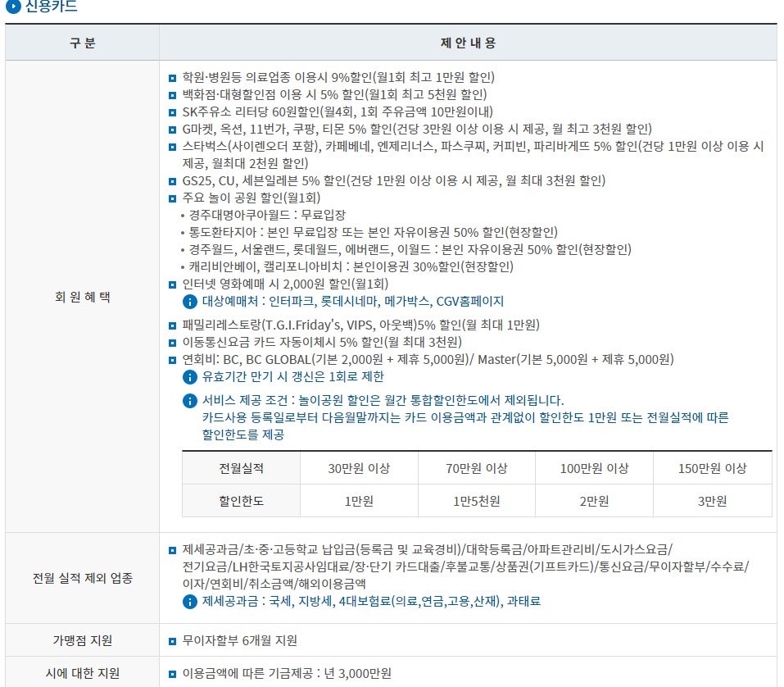Click the 백화점·대형할인점 5% 할인 text
784x687 pixels.
pos(334,94)
